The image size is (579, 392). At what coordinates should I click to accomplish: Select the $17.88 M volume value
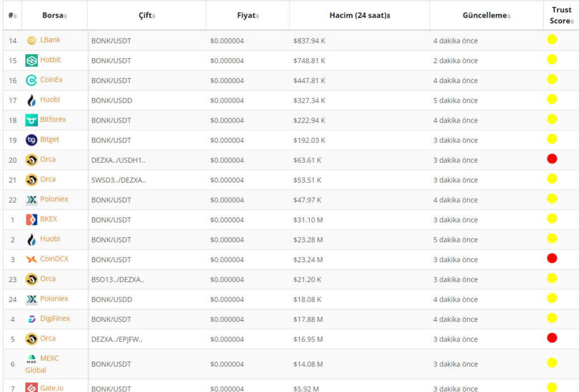[308, 319]
